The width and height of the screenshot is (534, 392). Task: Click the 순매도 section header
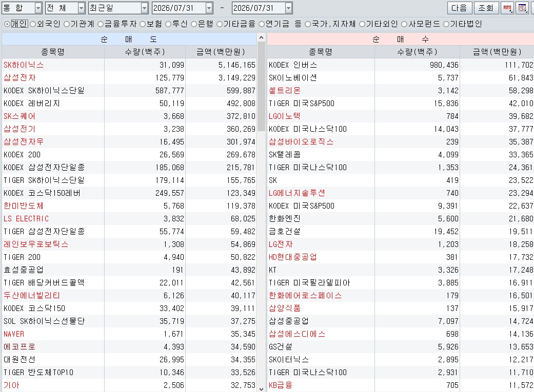pos(129,39)
